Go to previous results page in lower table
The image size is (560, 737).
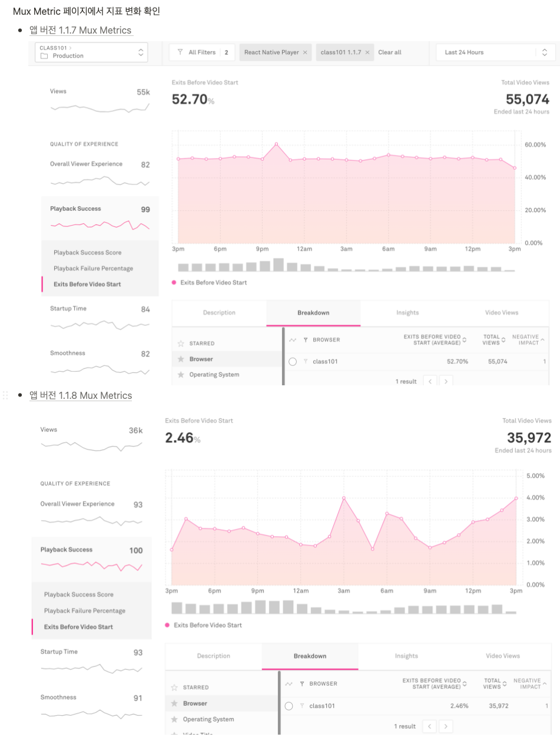[430, 726]
